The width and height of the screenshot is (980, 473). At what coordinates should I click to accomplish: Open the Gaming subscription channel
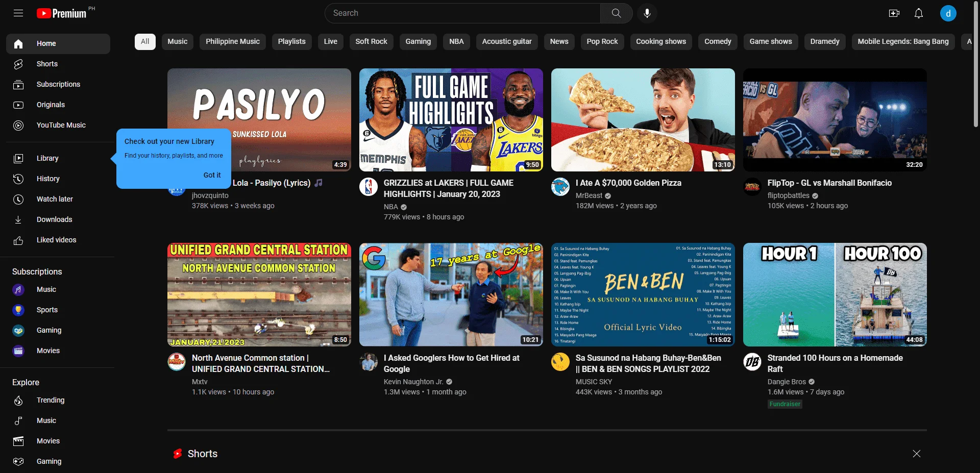click(x=58, y=331)
